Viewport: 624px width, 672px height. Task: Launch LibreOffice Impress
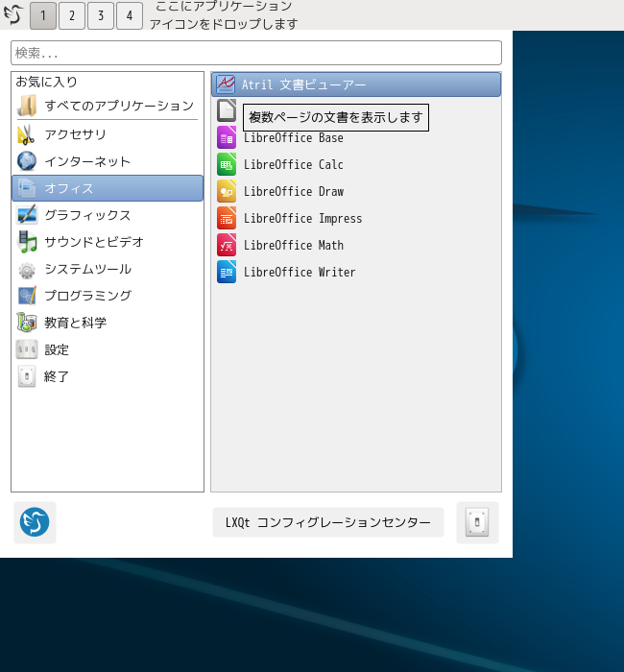(356, 219)
